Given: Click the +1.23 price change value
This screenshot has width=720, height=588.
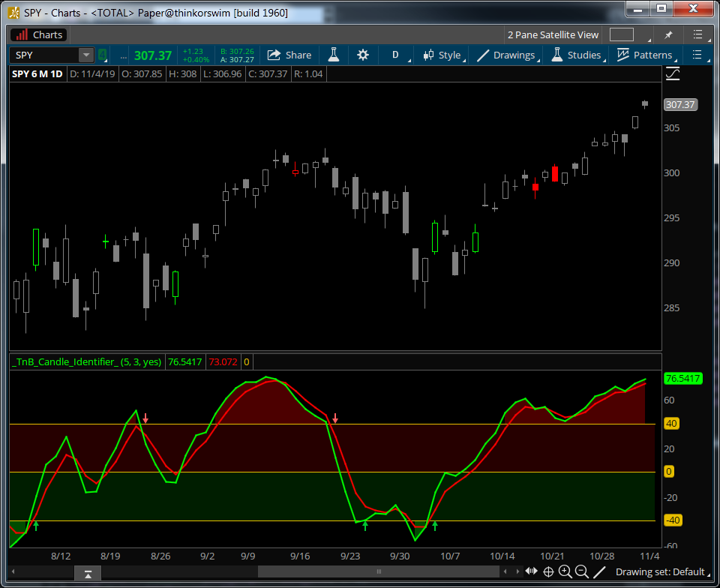Looking at the screenshot, I should pos(193,52).
